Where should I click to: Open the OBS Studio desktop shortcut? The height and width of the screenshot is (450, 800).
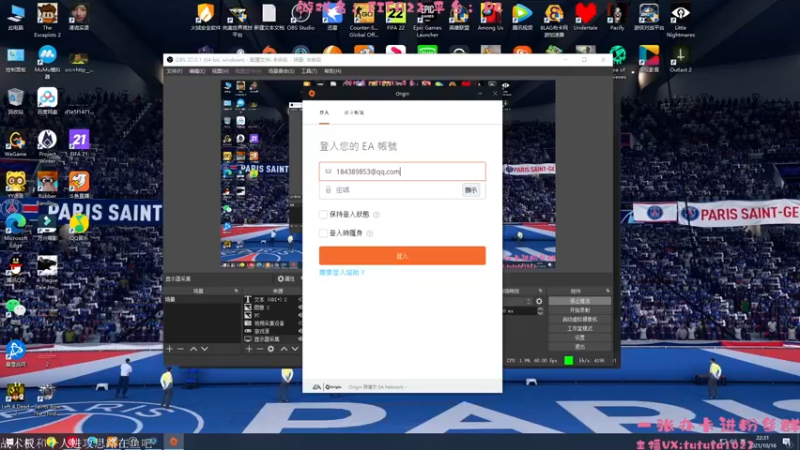coord(301,17)
